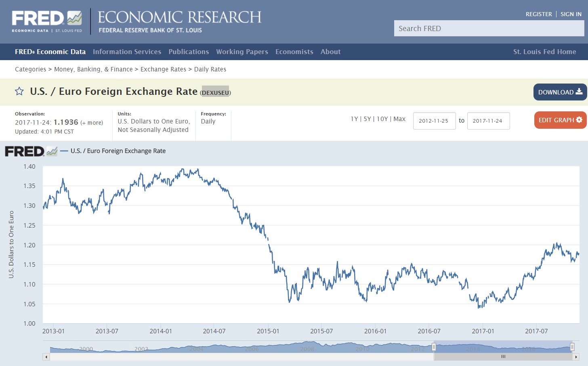The height and width of the screenshot is (366, 588).
Task: Open the Publications menu
Action: tap(189, 52)
